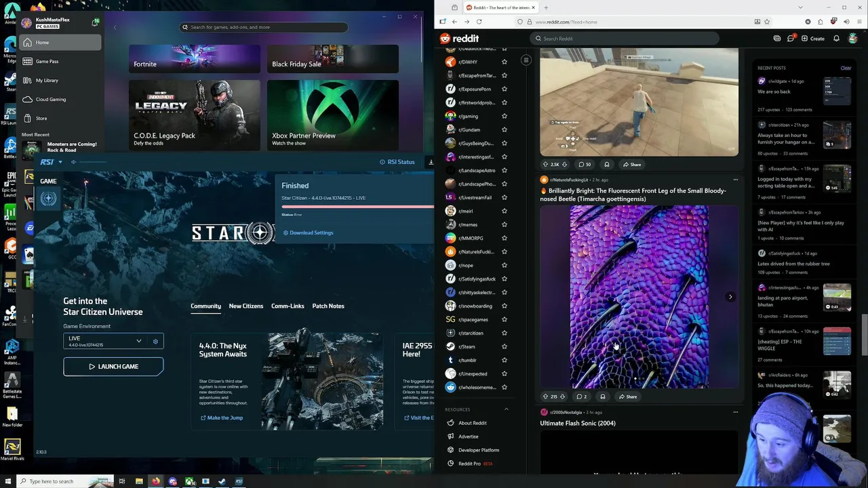Open the Make the Jump link

pos(222,418)
